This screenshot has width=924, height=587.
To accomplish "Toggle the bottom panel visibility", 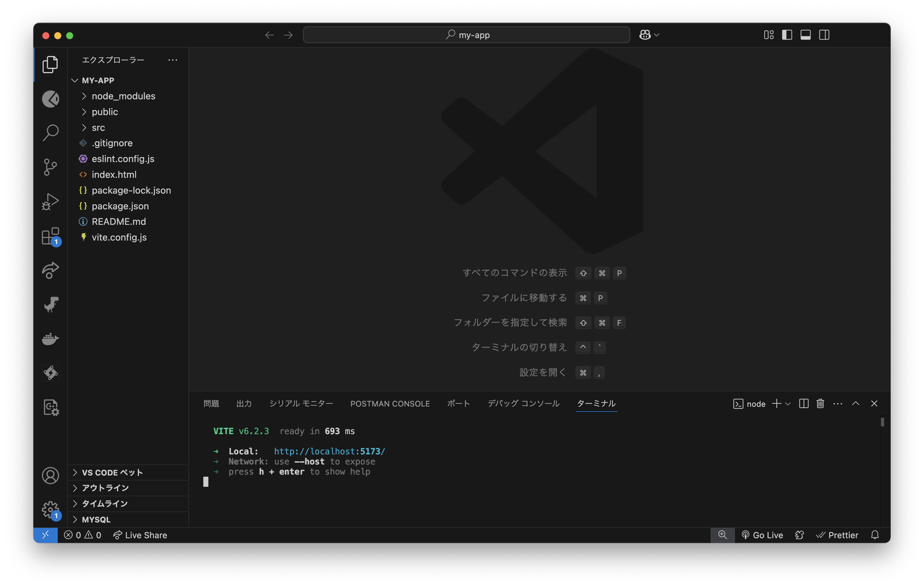I will 806,35.
